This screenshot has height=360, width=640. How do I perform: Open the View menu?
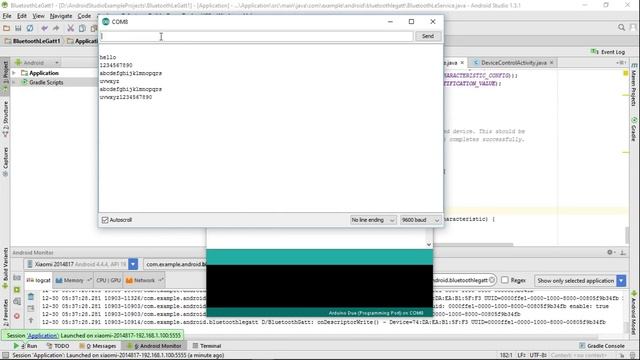[x=38, y=16]
